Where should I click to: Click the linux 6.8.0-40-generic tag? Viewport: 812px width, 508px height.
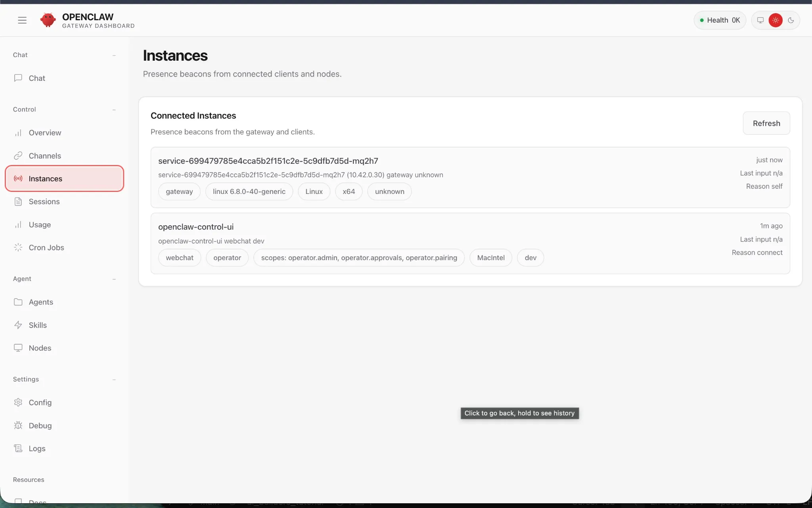249,192
